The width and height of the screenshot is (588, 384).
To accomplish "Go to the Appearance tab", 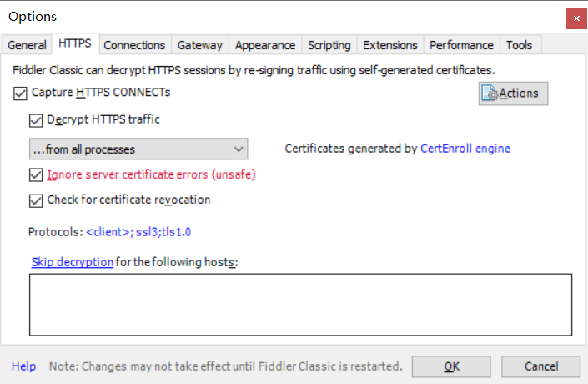I will click(x=265, y=45).
